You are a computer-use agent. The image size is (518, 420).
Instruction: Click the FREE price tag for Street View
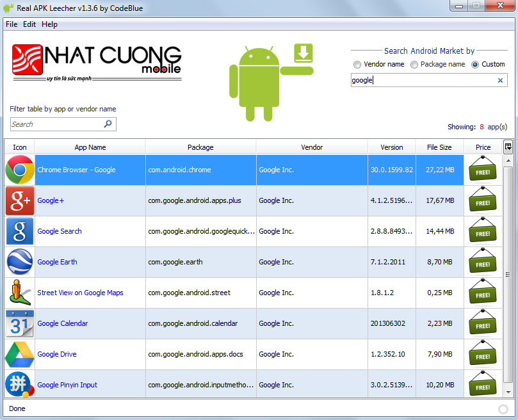[x=483, y=293]
